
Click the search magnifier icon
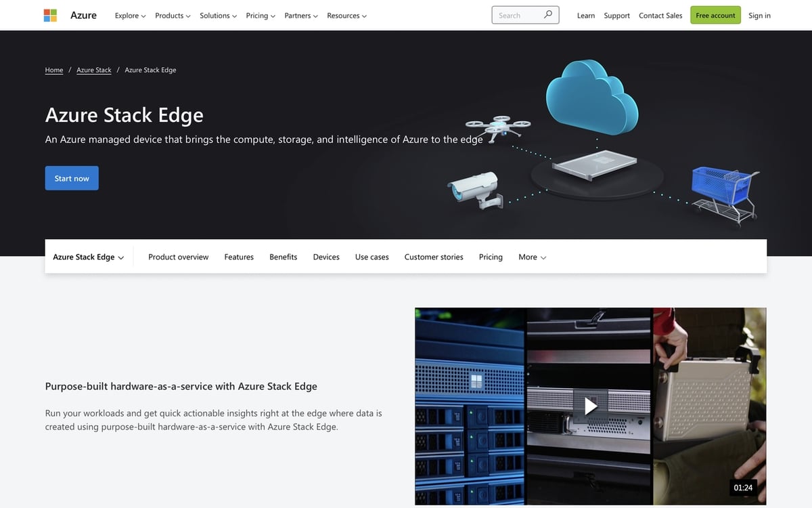(x=549, y=14)
